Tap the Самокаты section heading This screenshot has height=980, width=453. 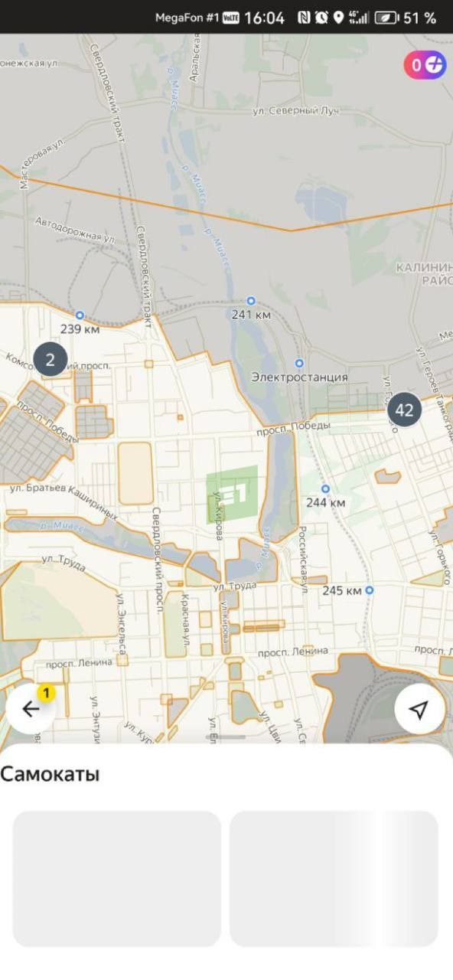[x=51, y=774]
